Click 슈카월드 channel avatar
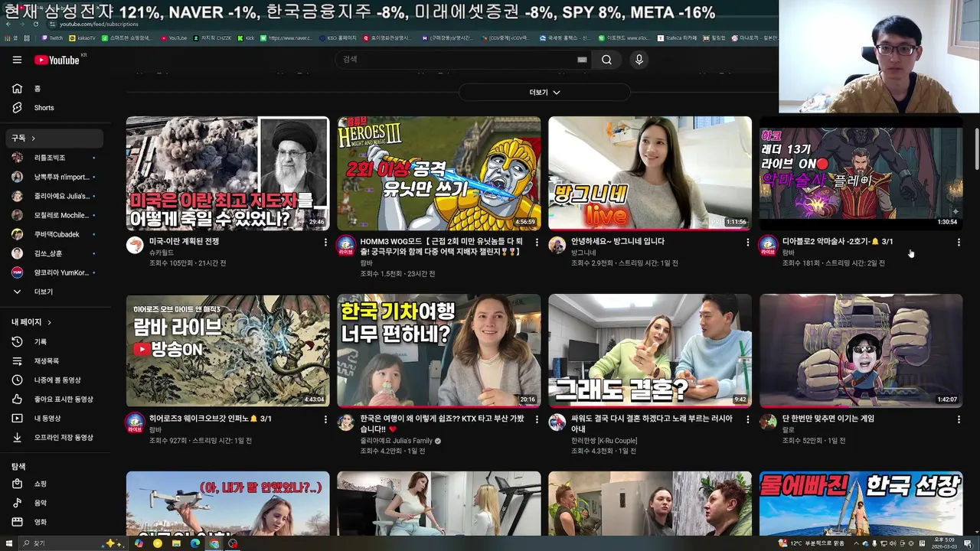 pos(135,245)
